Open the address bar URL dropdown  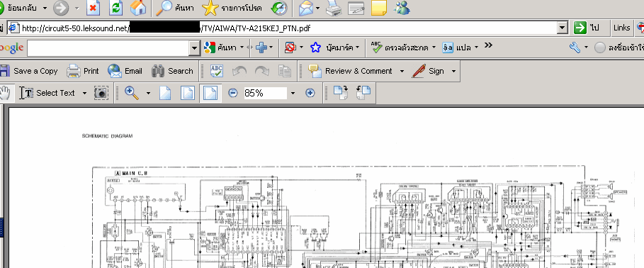click(563, 28)
